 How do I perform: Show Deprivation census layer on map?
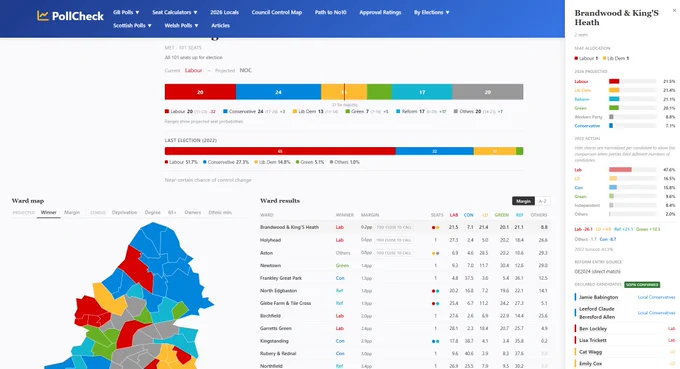[x=124, y=212]
